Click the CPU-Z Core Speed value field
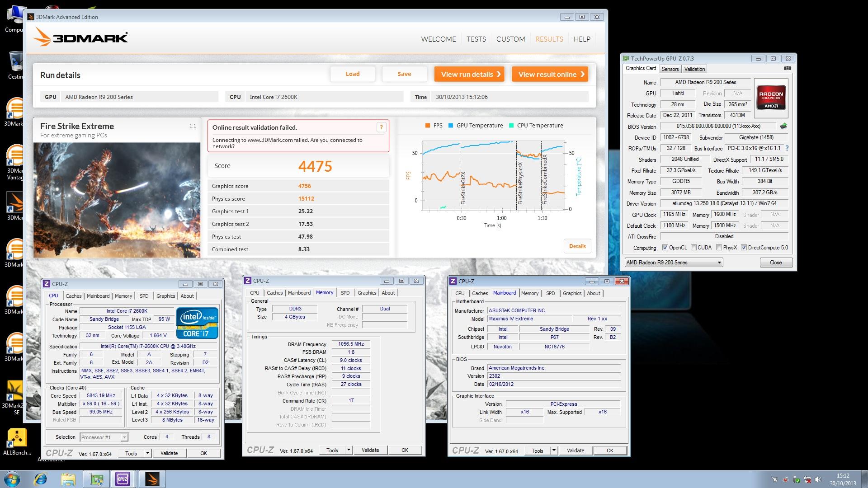 pyautogui.click(x=101, y=395)
